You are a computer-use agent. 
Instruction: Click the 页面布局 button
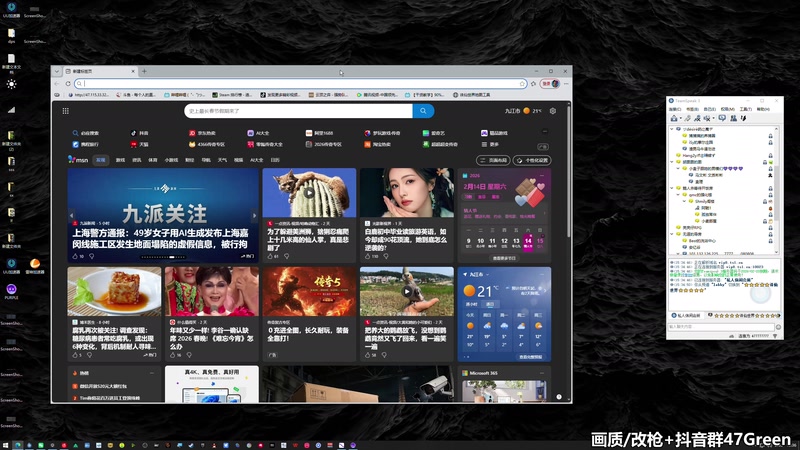tap(493, 160)
